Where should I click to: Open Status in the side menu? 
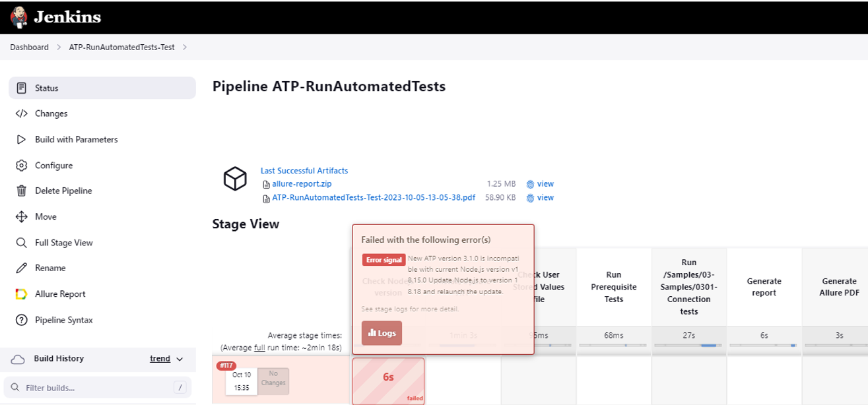[x=102, y=88]
